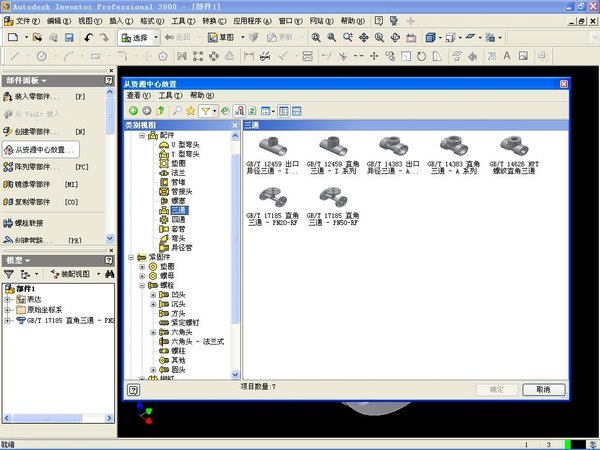Open the 应用程序 menu
The image size is (600, 450).
(252, 21)
